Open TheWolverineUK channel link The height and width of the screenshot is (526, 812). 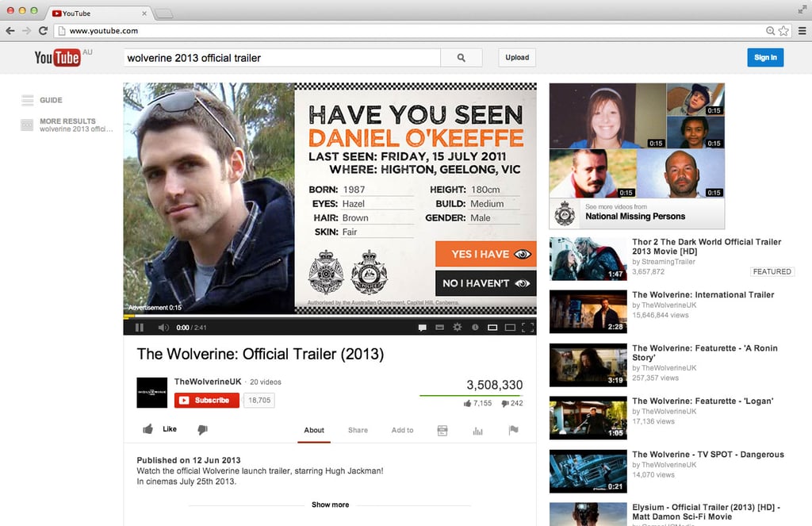(208, 382)
